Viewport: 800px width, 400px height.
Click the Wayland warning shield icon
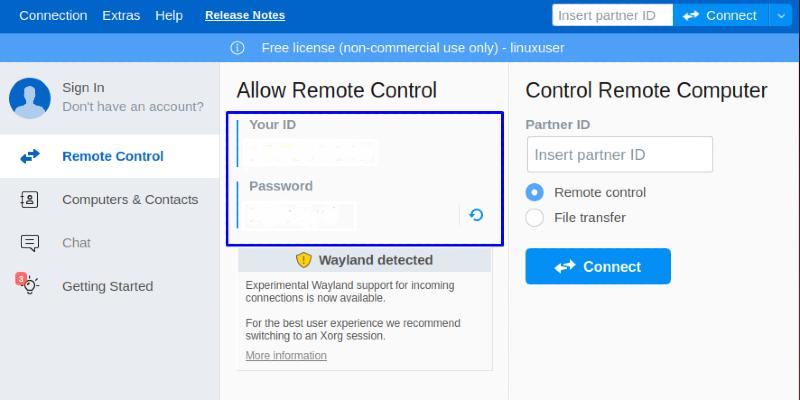pos(304,260)
